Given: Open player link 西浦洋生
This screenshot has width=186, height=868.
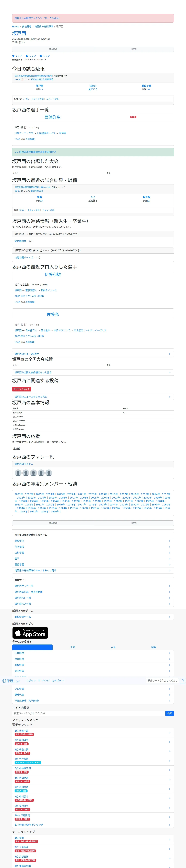Looking at the screenshot, I should point(53,117).
